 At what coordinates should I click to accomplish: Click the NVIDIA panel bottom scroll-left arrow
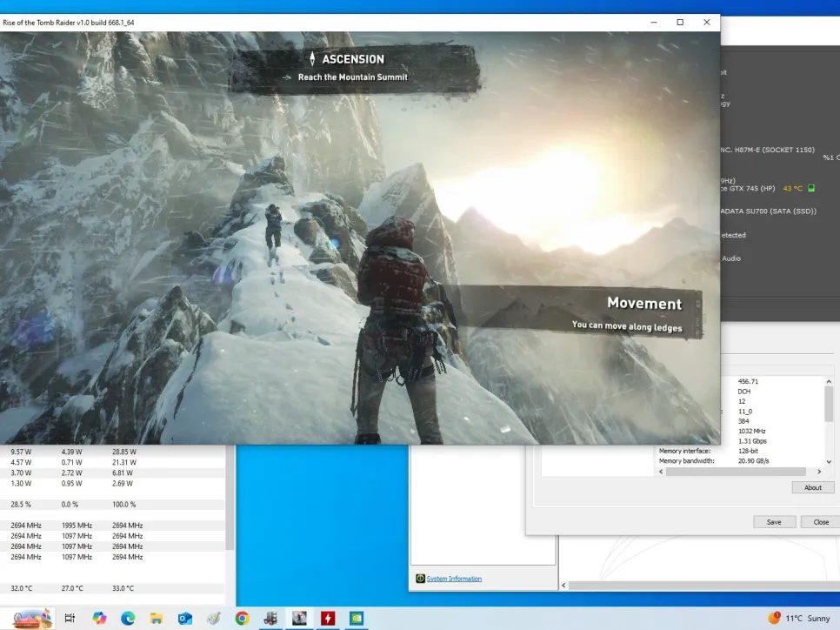(563, 586)
